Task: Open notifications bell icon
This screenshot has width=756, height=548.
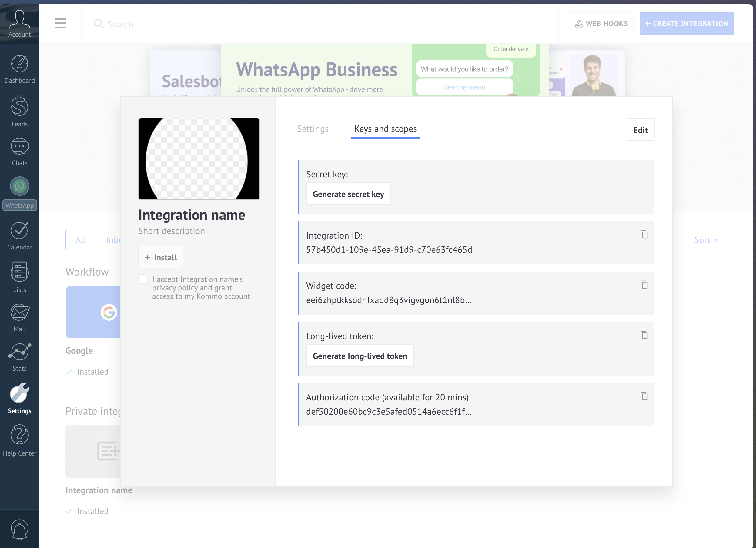Action: pos(19,529)
